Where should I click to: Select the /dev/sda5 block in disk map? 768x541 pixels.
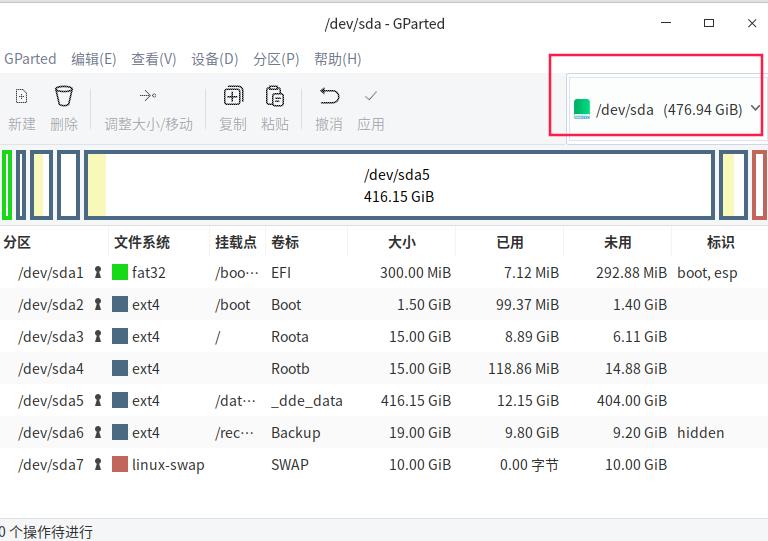399,185
